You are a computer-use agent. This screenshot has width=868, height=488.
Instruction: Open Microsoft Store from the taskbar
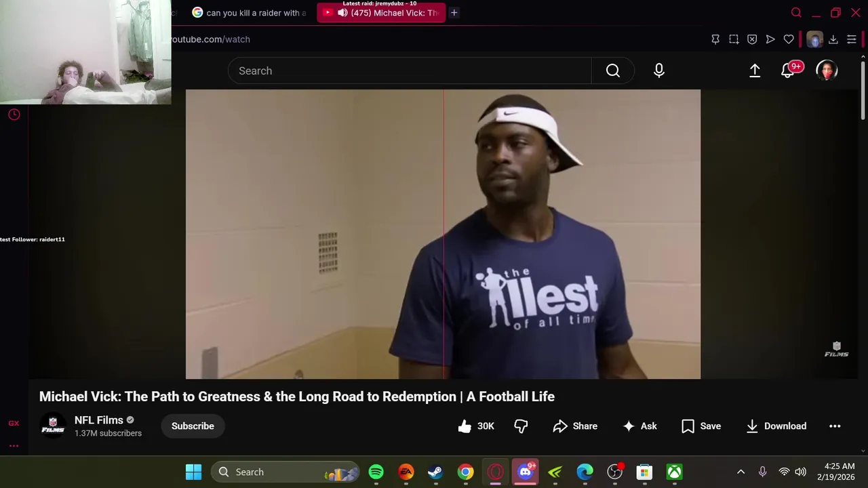[x=644, y=472]
